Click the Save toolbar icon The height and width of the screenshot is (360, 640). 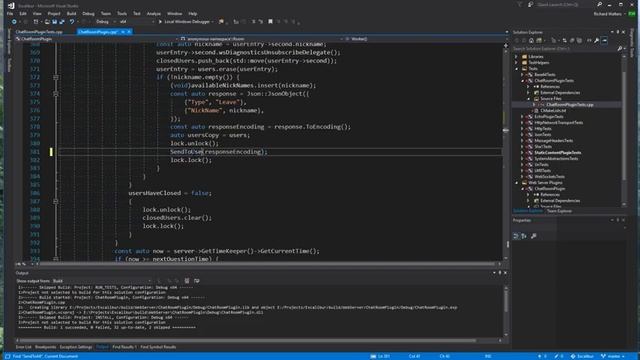(x=54, y=22)
